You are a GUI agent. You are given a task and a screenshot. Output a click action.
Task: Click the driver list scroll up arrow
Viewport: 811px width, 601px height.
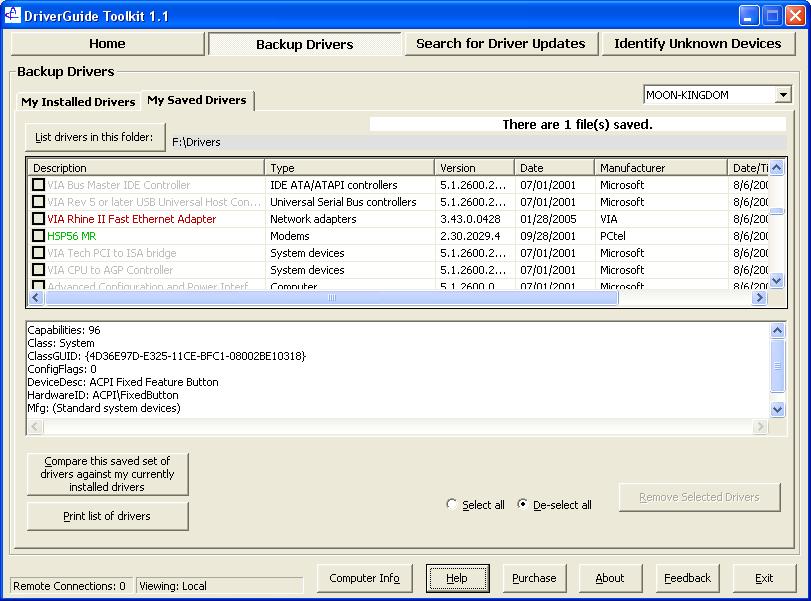(x=777, y=168)
